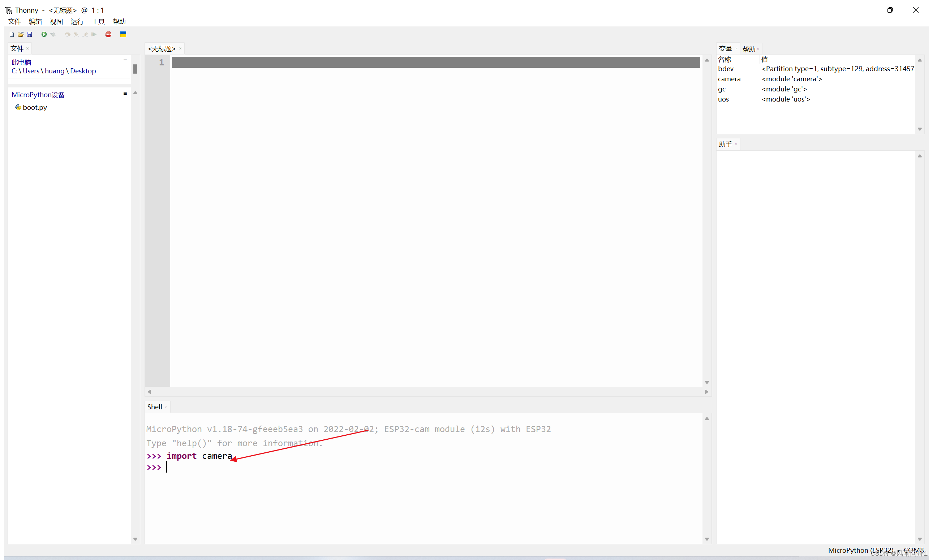Screen dimensions: 933x560
Task: Select the 帮助 tab in variables panel
Action: pyautogui.click(x=748, y=48)
